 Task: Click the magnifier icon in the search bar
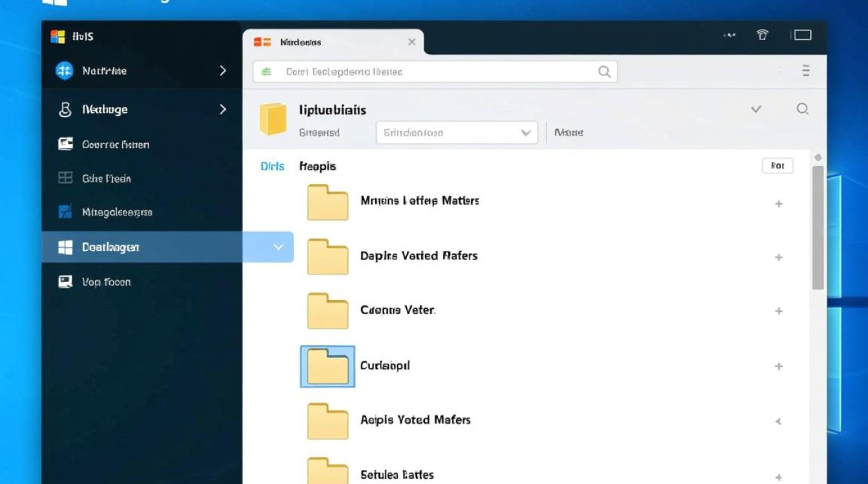pos(604,72)
